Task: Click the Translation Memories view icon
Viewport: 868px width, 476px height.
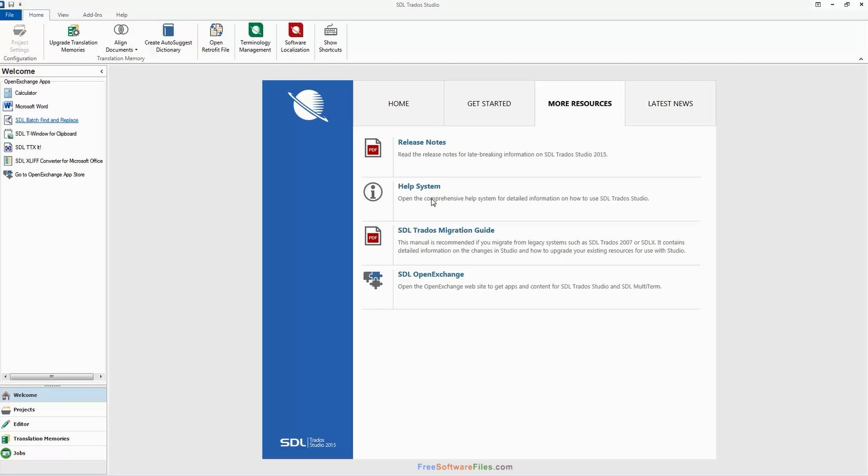Action: (6, 439)
